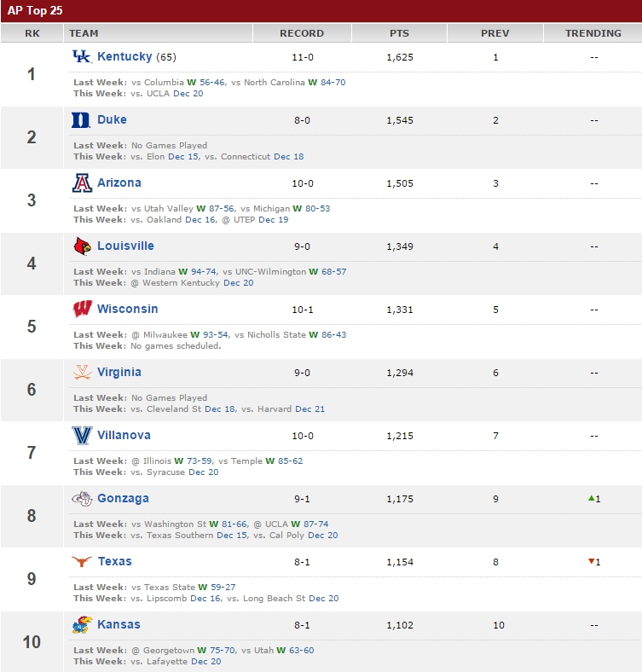The image size is (642, 672).
Task: Click the Villanova V logo
Action: click(82, 436)
